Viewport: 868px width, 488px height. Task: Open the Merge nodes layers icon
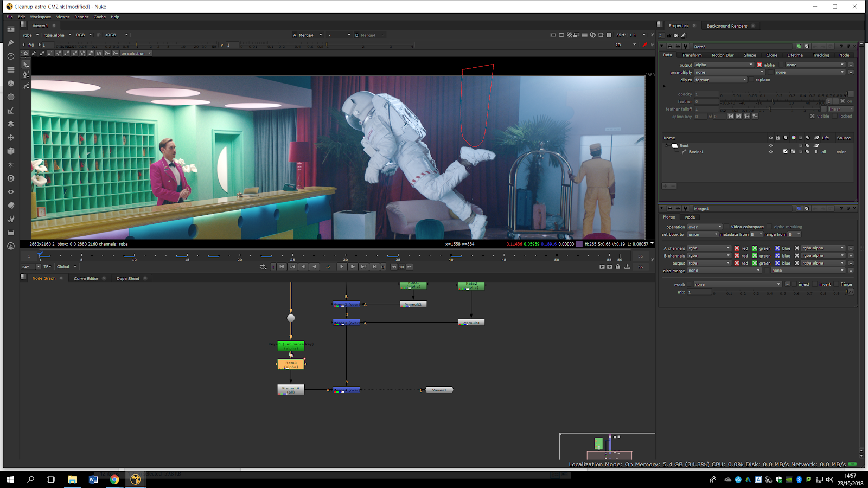(11, 124)
